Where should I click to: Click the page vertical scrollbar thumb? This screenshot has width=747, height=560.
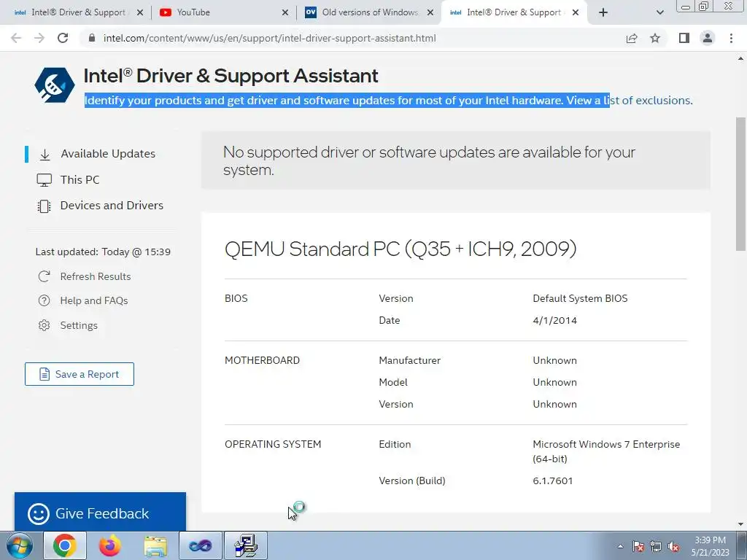pos(741,183)
